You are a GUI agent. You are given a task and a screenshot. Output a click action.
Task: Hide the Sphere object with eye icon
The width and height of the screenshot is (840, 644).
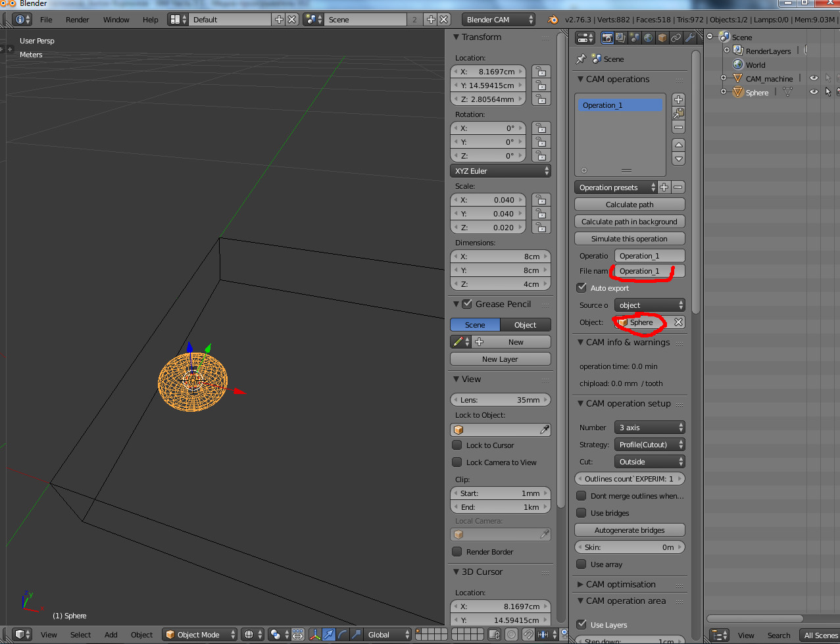814,93
